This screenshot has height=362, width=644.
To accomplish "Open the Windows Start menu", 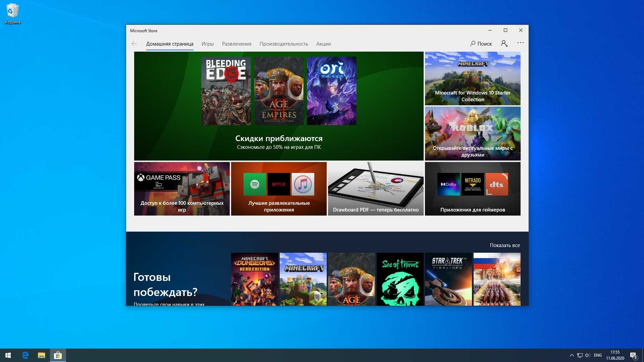I will pos(8,355).
